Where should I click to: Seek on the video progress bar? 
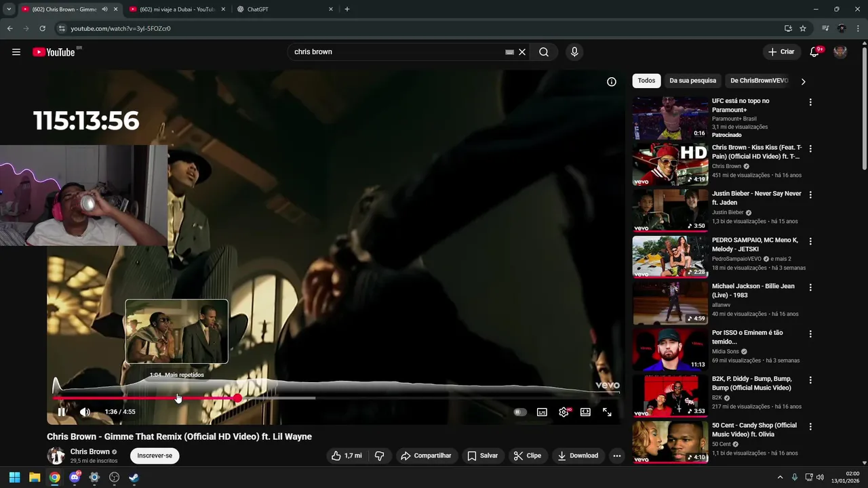click(x=336, y=398)
